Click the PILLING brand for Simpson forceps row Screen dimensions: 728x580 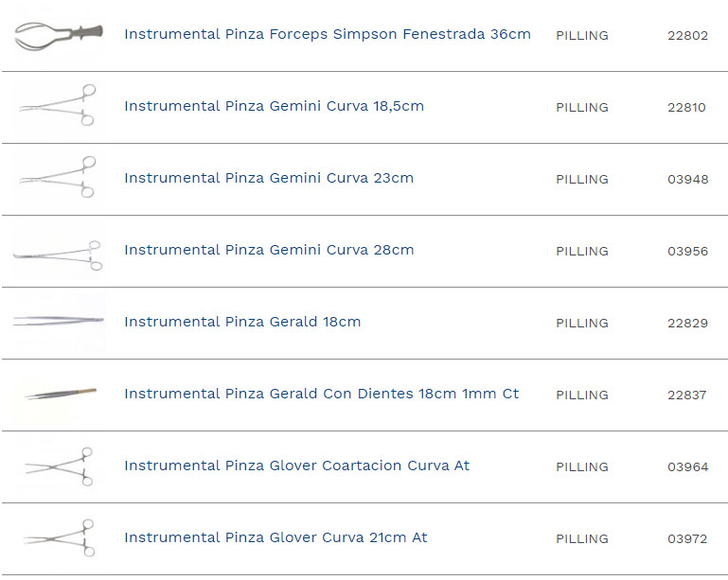(581, 36)
